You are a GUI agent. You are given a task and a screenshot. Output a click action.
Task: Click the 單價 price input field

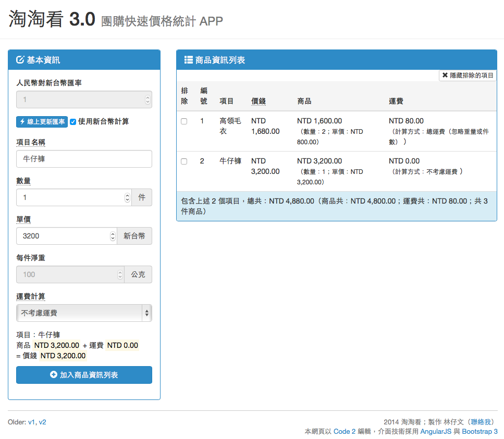pos(63,236)
